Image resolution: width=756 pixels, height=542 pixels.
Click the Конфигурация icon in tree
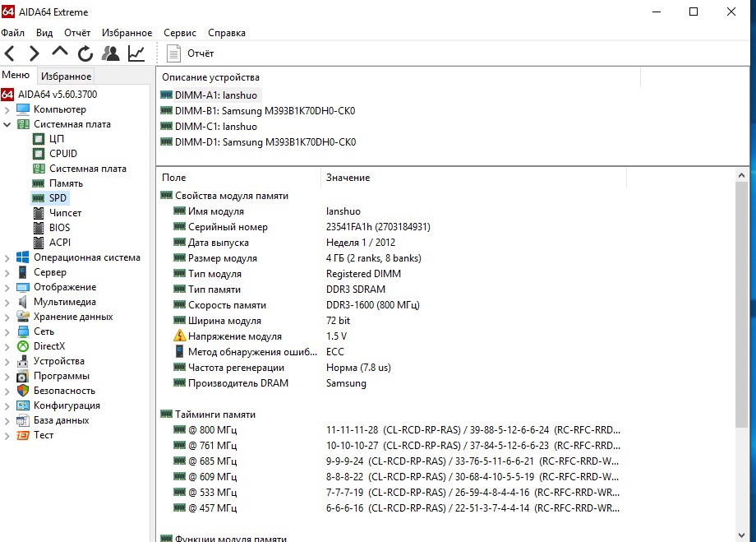tap(23, 405)
